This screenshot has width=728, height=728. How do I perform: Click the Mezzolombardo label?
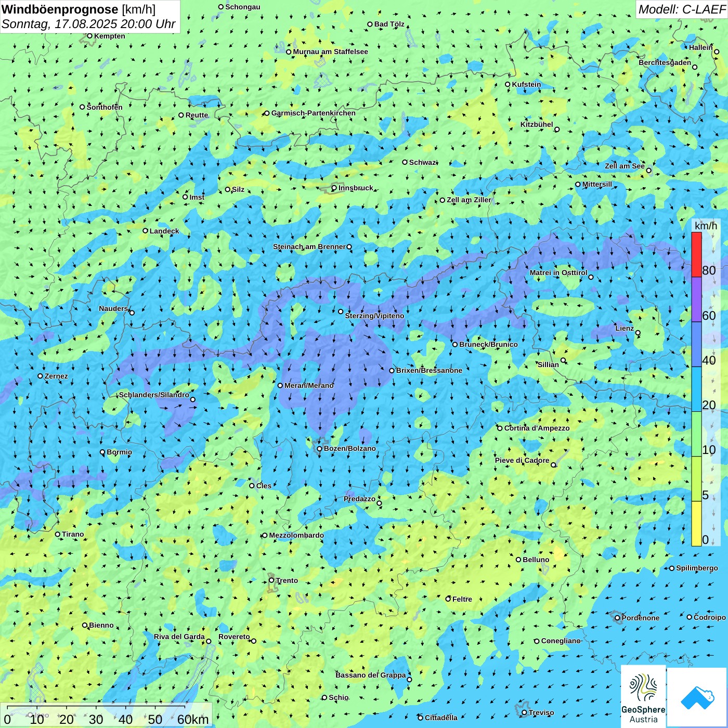click(x=296, y=535)
